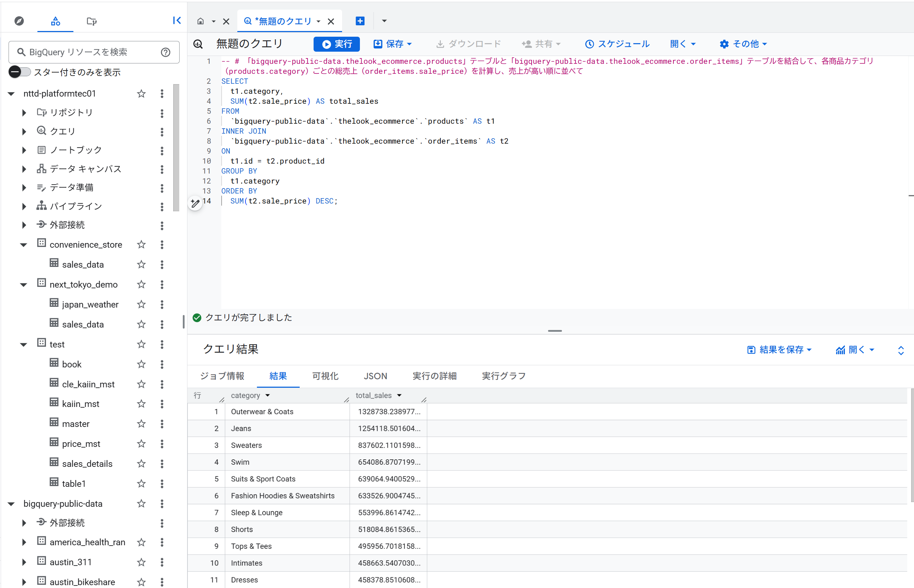The image size is (914, 588).
Task: Open the welcome compass page icon
Action: click(x=19, y=21)
